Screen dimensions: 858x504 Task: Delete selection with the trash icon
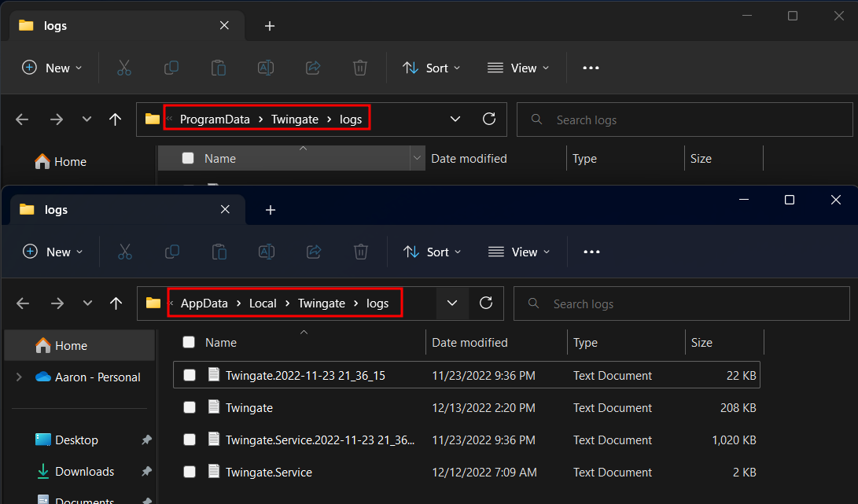pos(360,252)
